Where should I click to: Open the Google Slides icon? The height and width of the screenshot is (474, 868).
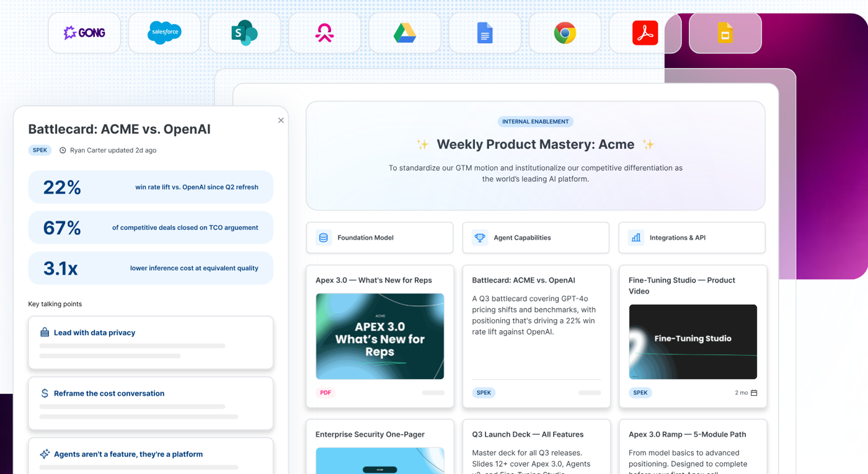[x=725, y=33]
